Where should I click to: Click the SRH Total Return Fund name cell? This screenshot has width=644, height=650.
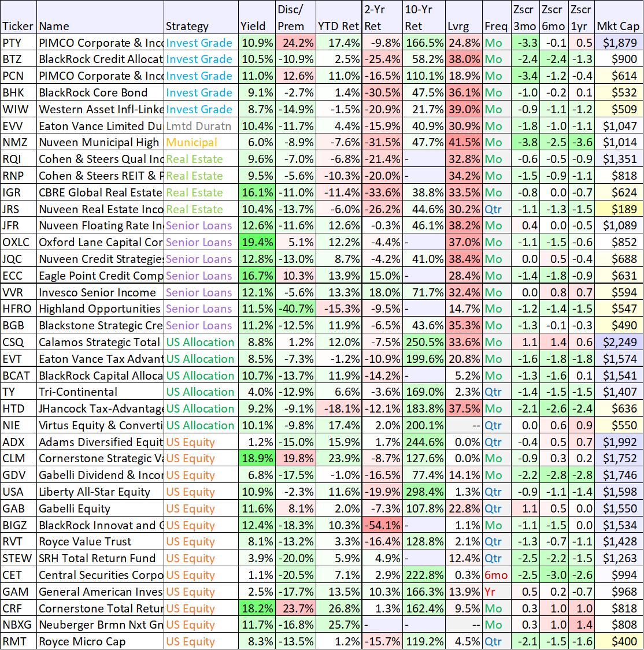click(x=101, y=558)
